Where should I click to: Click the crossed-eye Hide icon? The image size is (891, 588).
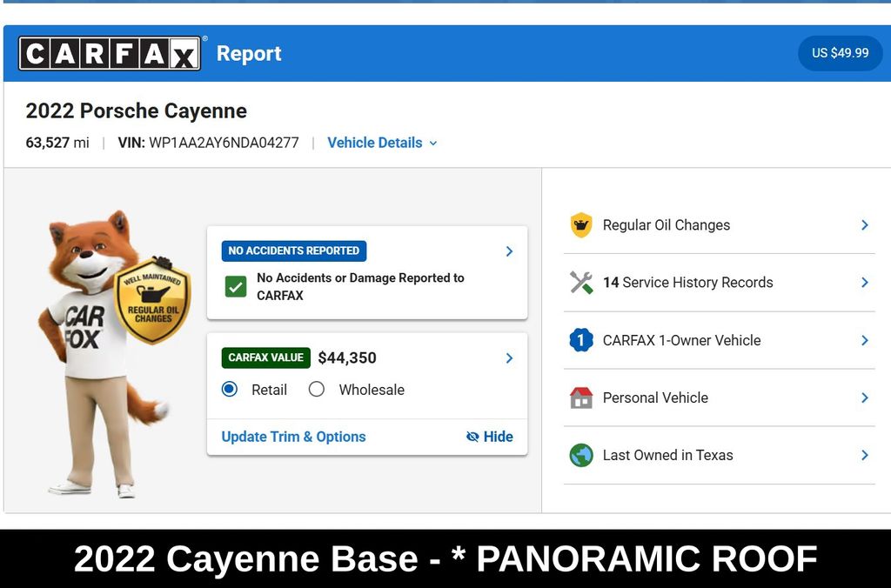(472, 437)
